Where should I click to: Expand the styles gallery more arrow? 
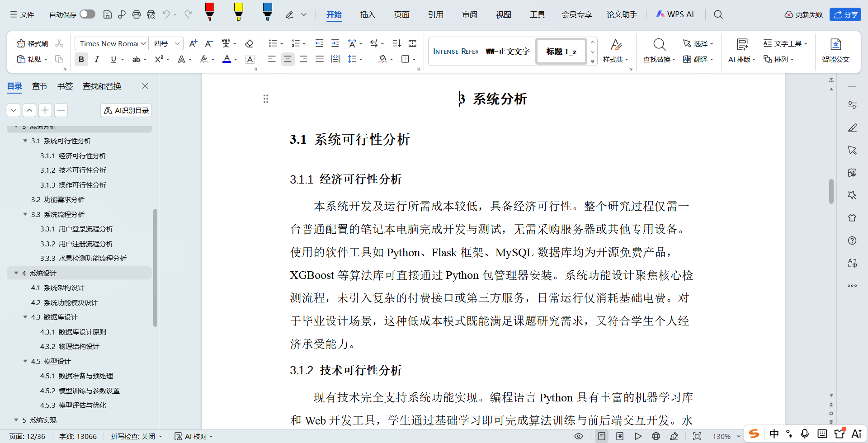593,61
